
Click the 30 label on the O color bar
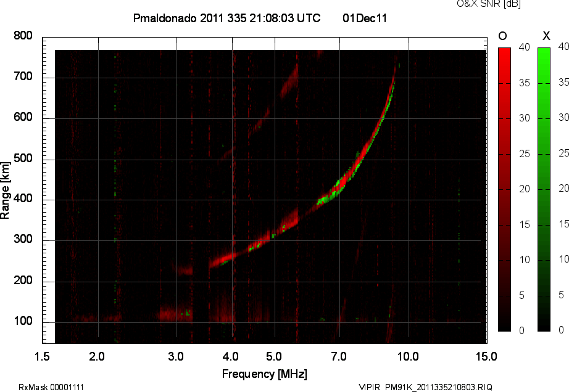525,118
